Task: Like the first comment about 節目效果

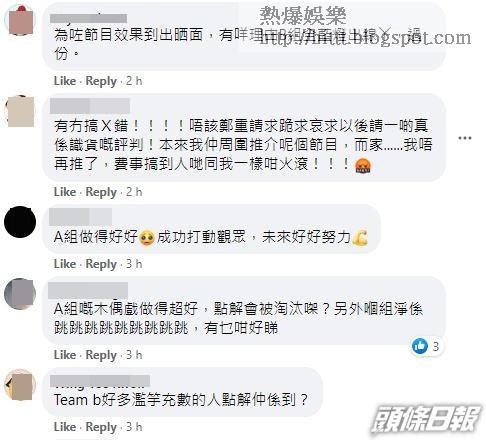Action: coord(65,81)
